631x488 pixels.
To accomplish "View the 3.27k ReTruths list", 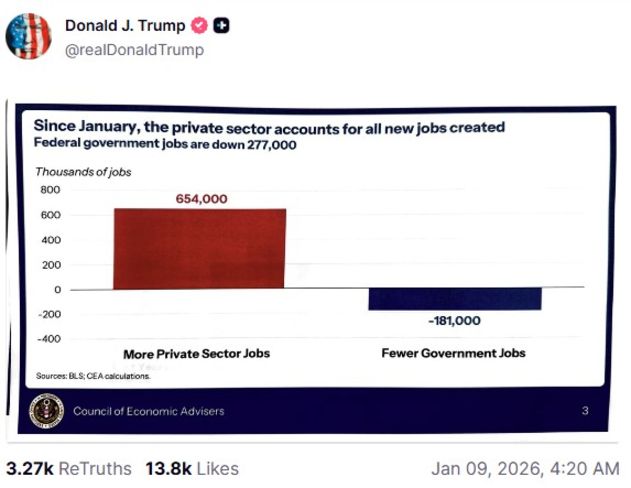I will [70, 468].
